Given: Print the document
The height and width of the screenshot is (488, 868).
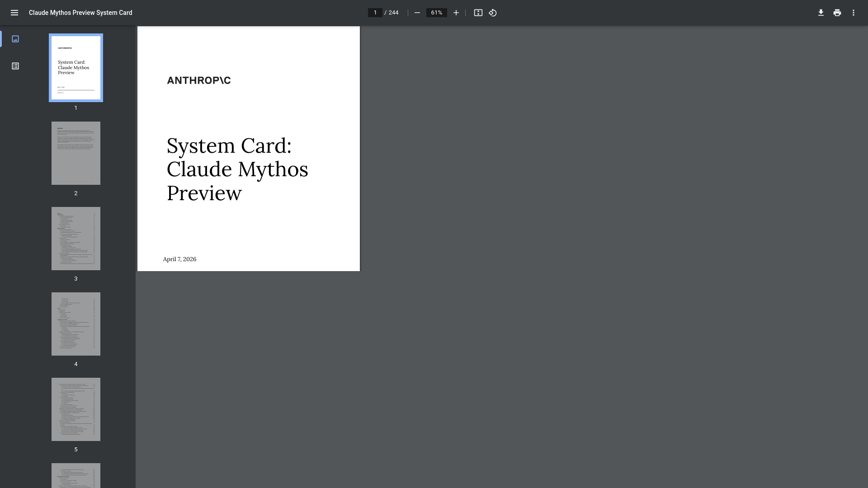Looking at the screenshot, I should tap(837, 13).
